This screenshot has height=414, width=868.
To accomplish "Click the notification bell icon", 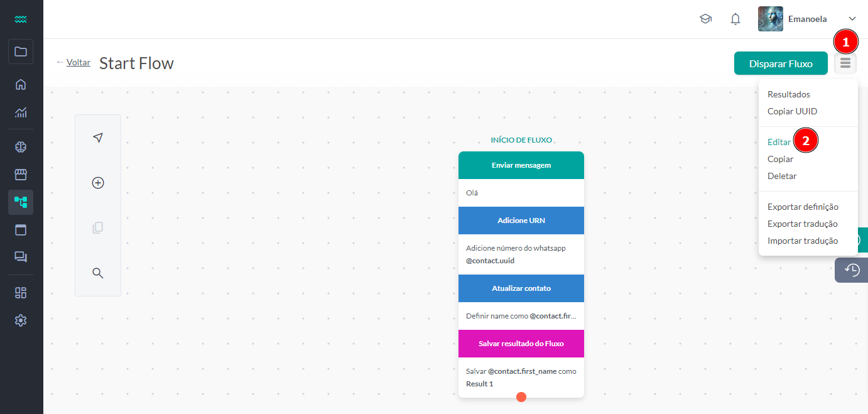I will coord(735,19).
